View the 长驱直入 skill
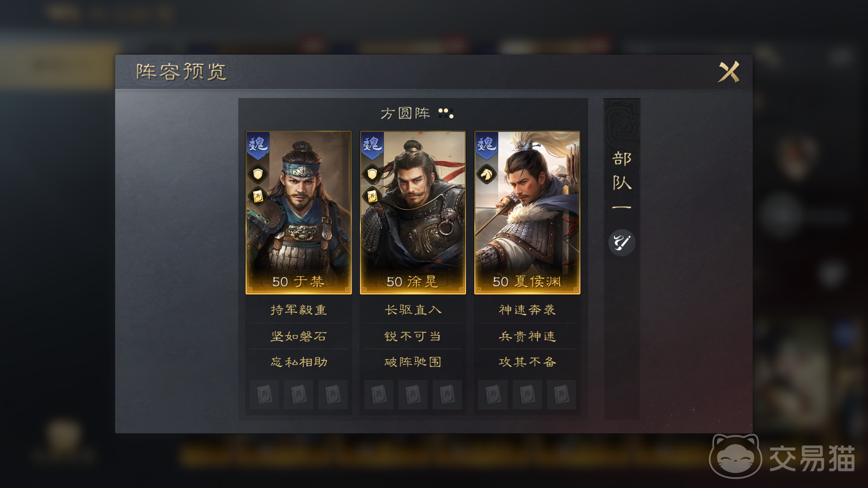This screenshot has height=488, width=868. click(x=413, y=310)
